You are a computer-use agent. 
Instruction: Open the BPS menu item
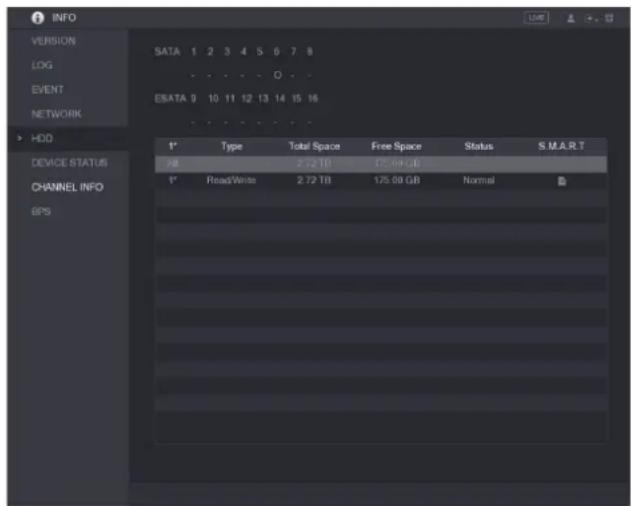click(41, 212)
